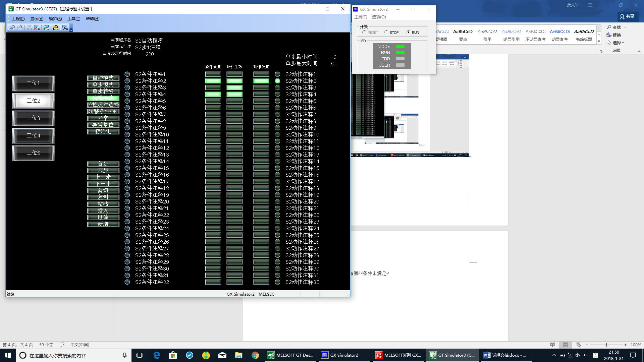The image size is (644, 362).
Task: Click the 查找 find icon in ribbon
Action: [609, 27]
